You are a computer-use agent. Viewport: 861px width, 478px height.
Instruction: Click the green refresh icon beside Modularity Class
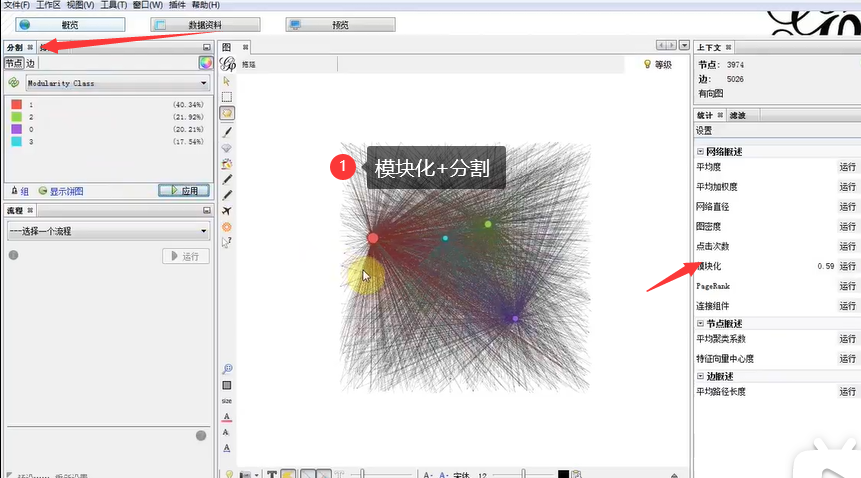pyautogui.click(x=14, y=83)
